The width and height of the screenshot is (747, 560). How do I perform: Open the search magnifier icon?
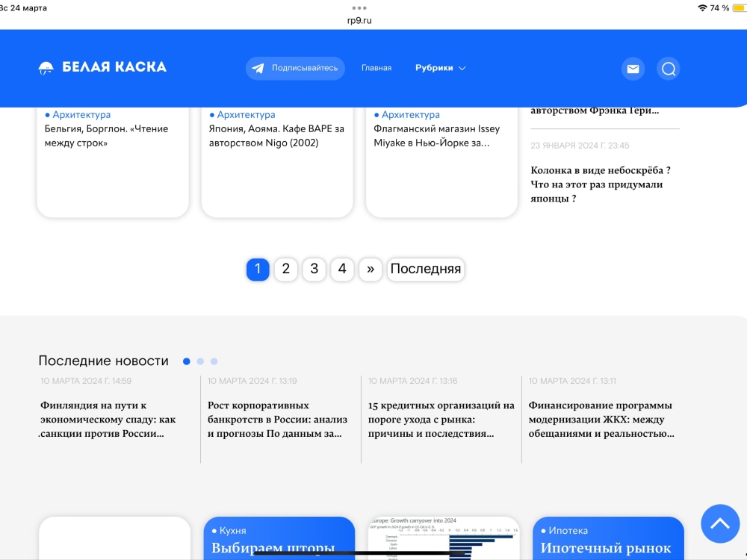[668, 69]
